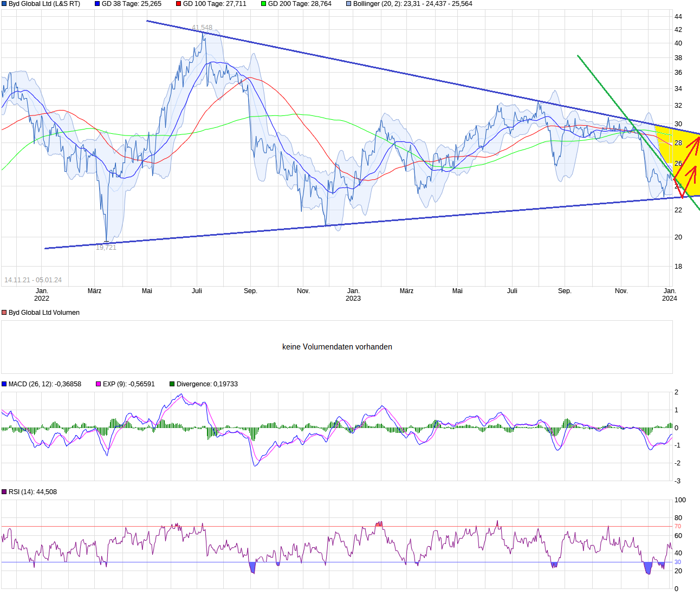The width and height of the screenshot is (700, 596).
Task: Click the blue Byd Global Ltd (L&S RT) legend swatch
Action: pyautogui.click(x=4, y=4)
